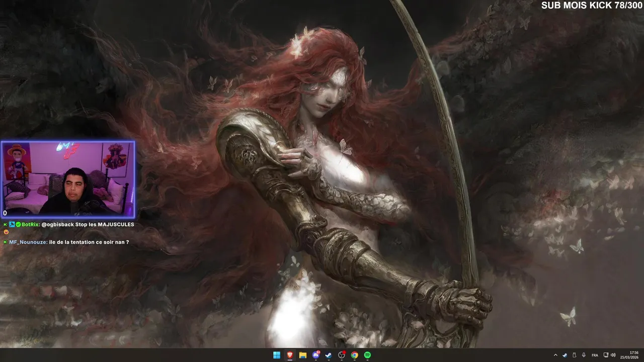Open Spotify from the taskbar

coord(367,355)
